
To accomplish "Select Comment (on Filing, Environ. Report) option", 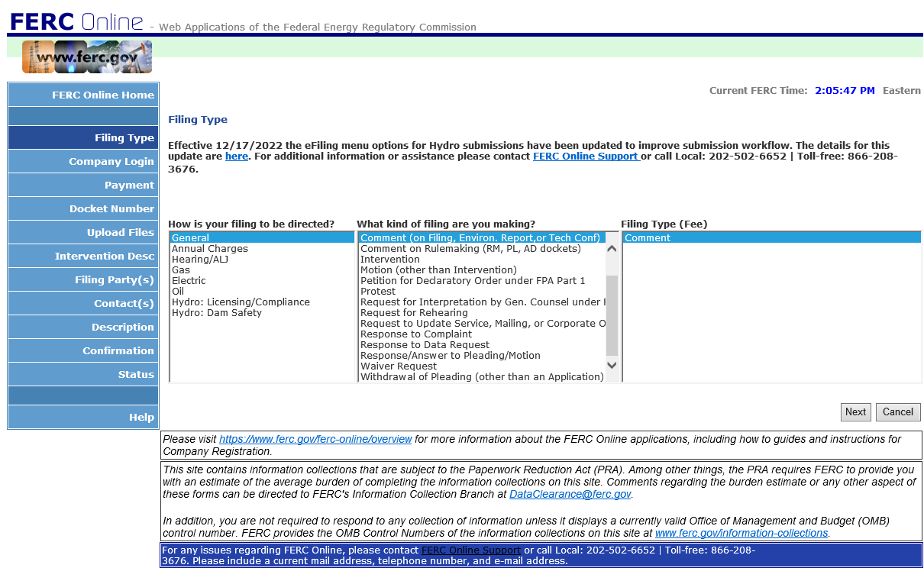I will point(482,238).
